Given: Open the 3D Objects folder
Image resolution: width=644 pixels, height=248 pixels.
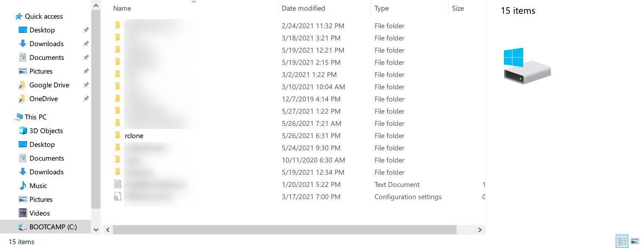Looking at the screenshot, I should click(x=46, y=130).
